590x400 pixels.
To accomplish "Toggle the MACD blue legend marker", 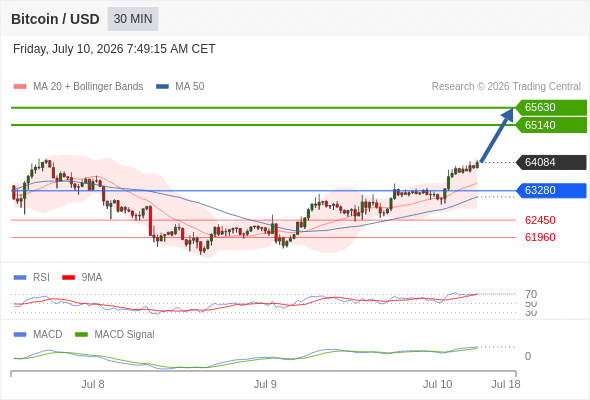I will point(20,335).
